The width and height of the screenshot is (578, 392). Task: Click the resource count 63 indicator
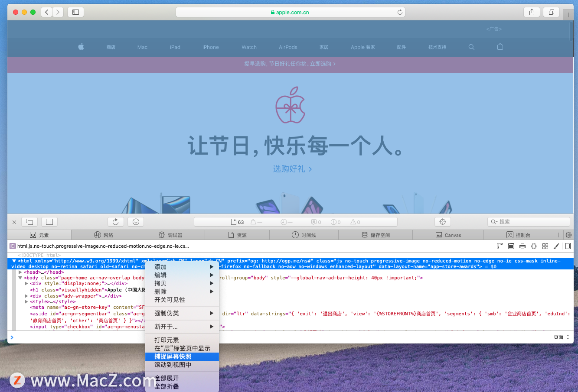(238, 222)
